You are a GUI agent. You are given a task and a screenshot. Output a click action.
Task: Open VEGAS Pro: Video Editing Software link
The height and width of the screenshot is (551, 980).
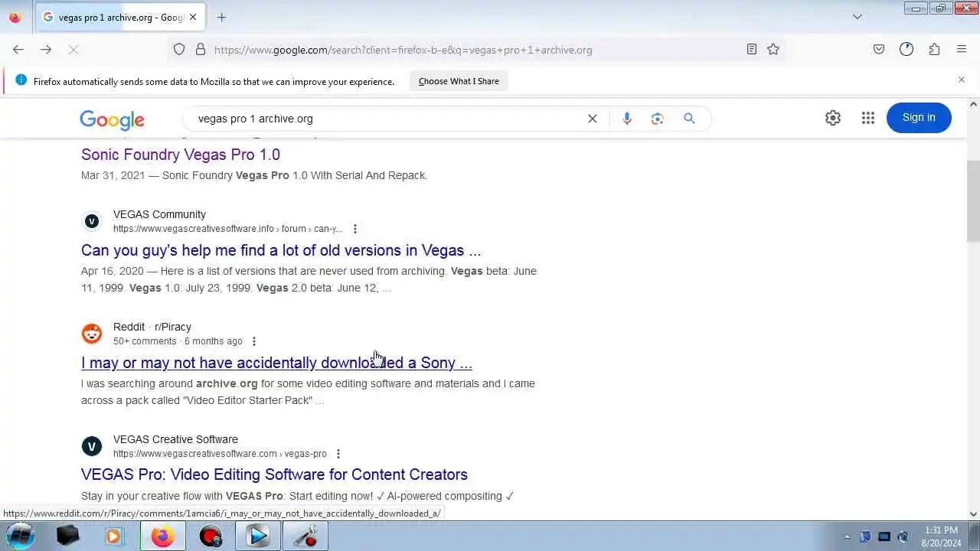point(274,474)
